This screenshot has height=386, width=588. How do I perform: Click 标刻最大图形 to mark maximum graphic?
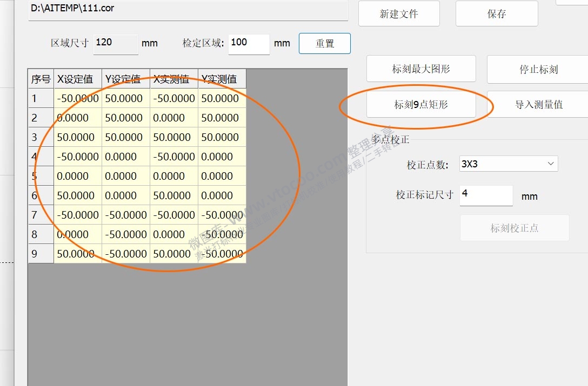click(421, 69)
